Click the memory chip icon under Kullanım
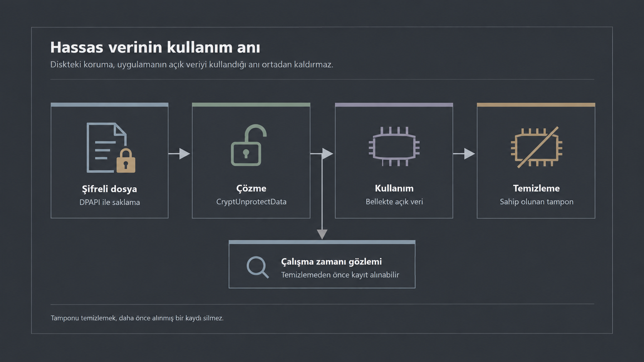Image resolution: width=644 pixels, height=362 pixels. pos(394,147)
